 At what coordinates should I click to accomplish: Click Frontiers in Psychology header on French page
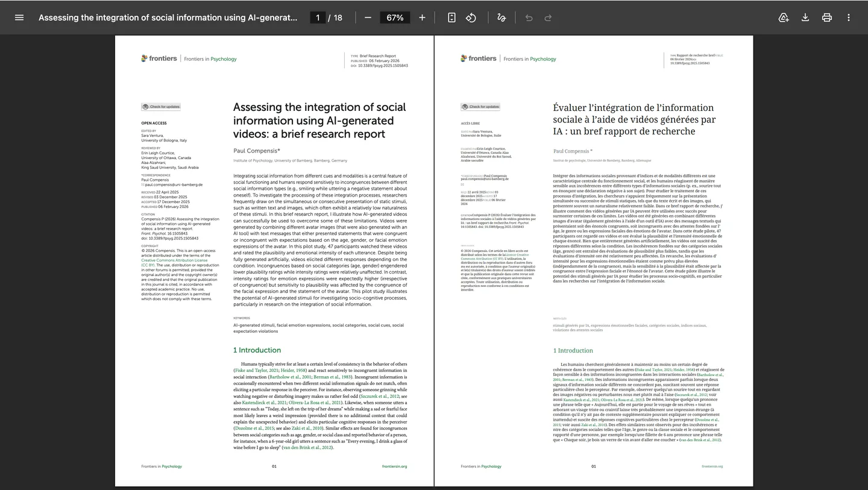(530, 59)
